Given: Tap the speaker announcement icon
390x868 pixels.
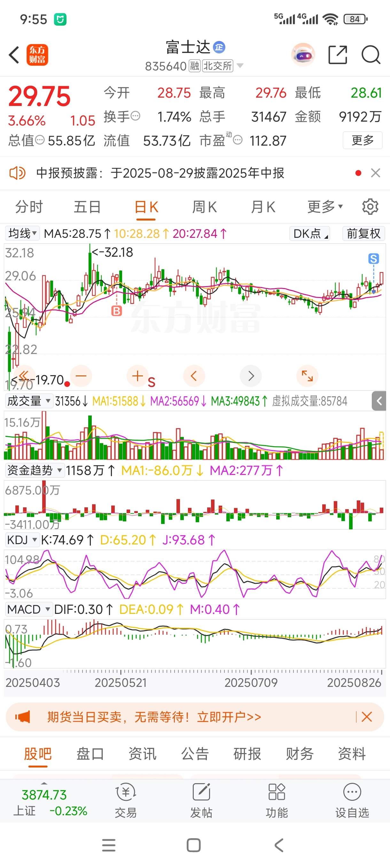Looking at the screenshot, I should click(x=17, y=173).
